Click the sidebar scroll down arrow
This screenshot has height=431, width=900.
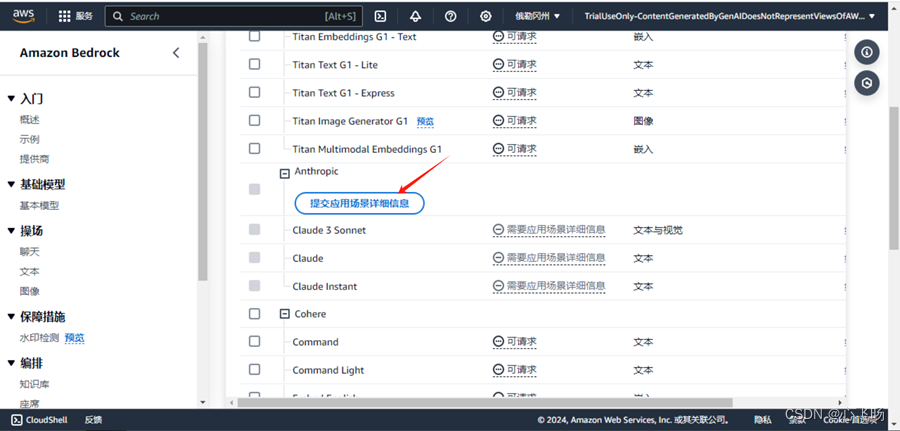[x=203, y=403]
